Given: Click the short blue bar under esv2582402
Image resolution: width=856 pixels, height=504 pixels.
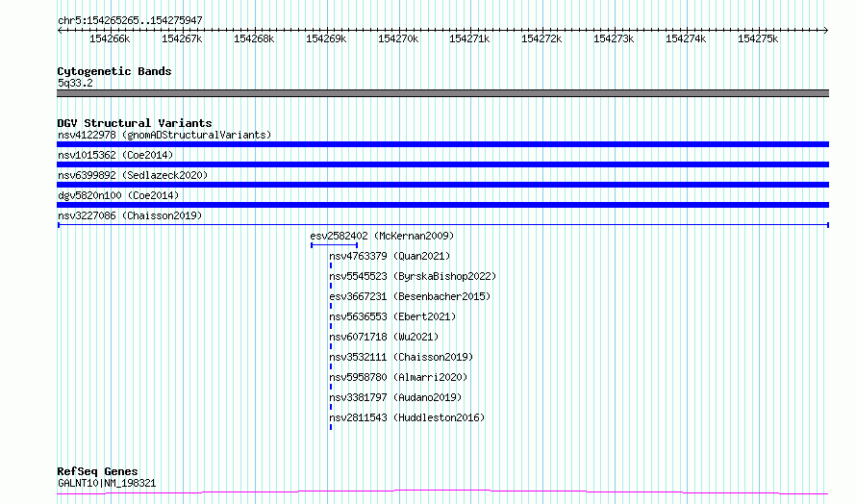Looking at the screenshot, I should pos(334,245).
